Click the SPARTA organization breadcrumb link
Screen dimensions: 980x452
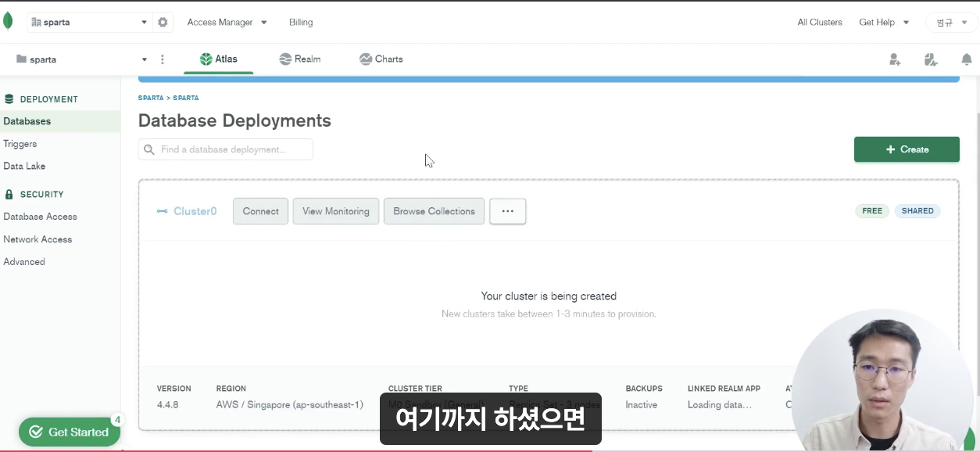[151, 98]
